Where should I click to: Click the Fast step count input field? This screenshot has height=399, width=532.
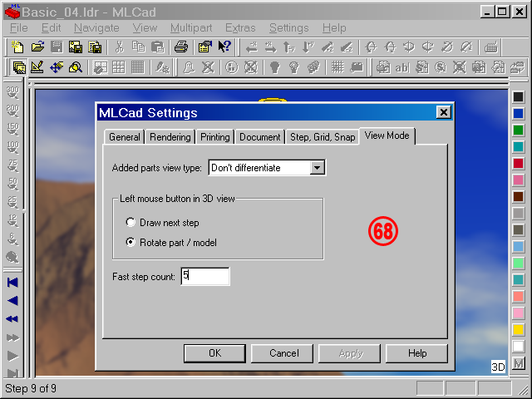[205, 276]
